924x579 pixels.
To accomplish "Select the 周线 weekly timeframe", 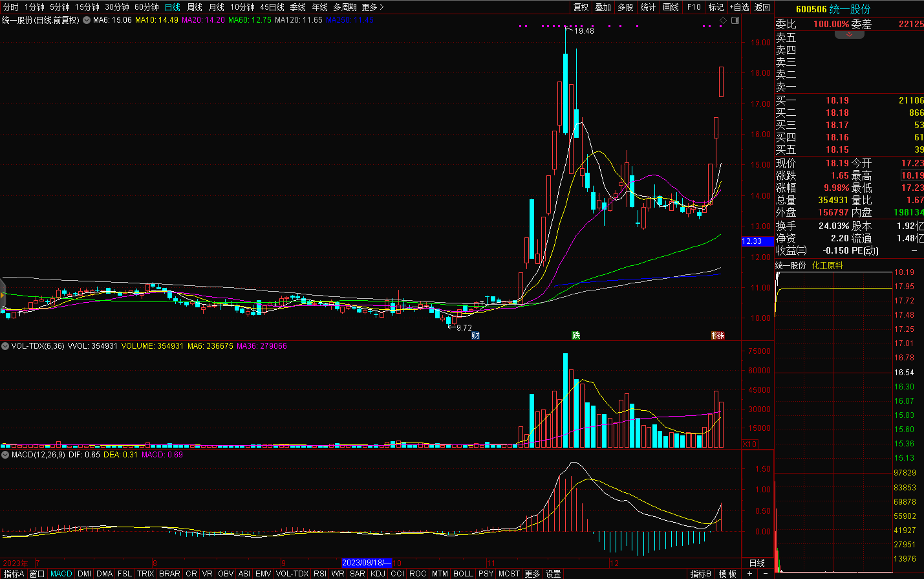I will 195,7.
